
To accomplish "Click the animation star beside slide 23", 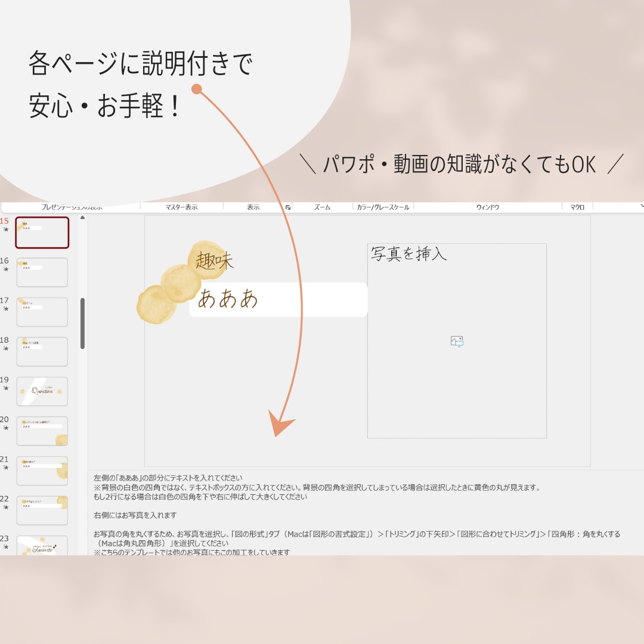I will click(x=6, y=547).
